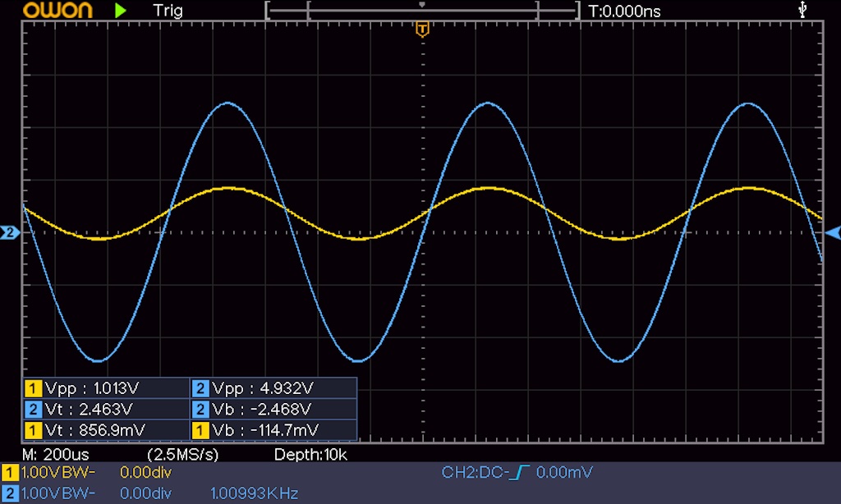Viewport: 841px width, 504px height.
Task: Click the green Run status play icon
Action: [x=121, y=11]
